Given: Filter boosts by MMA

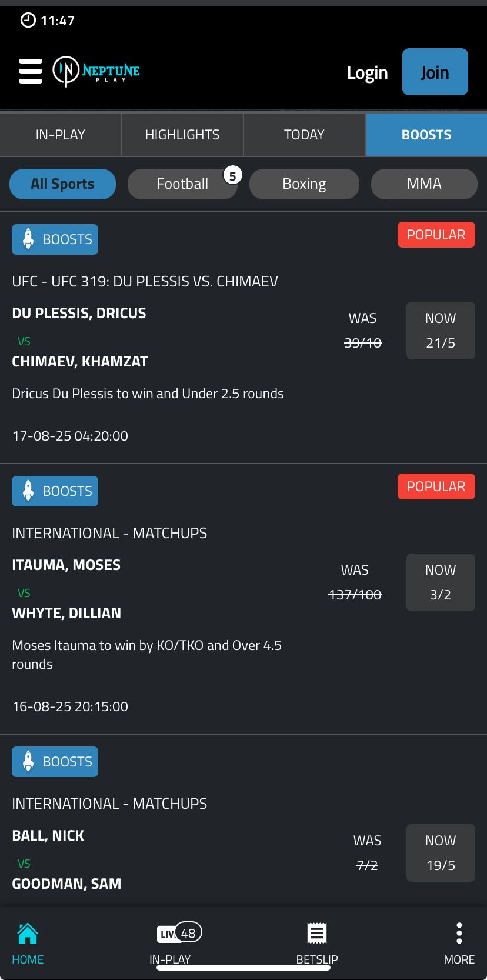Looking at the screenshot, I should [424, 184].
